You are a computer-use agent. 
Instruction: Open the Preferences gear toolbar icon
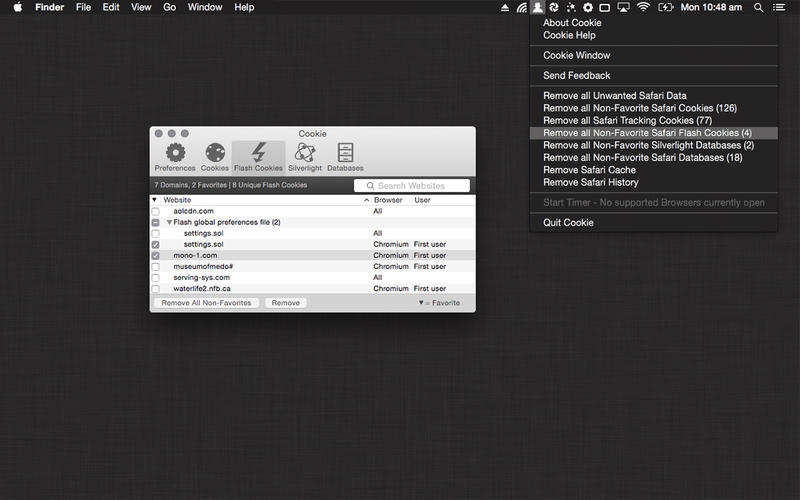pyautogui.click(x=175, y=157)
